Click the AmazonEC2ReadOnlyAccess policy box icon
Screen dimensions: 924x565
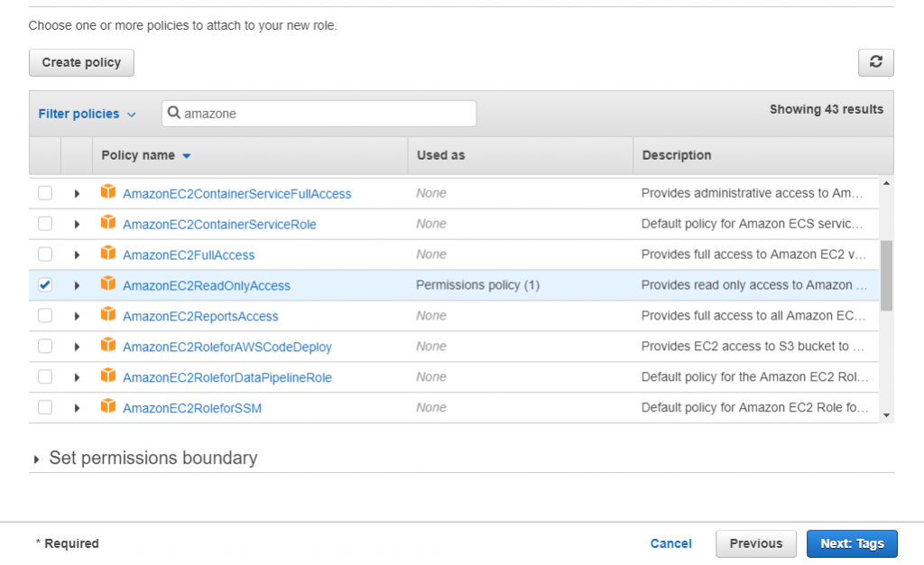click(x=108, y=283)
